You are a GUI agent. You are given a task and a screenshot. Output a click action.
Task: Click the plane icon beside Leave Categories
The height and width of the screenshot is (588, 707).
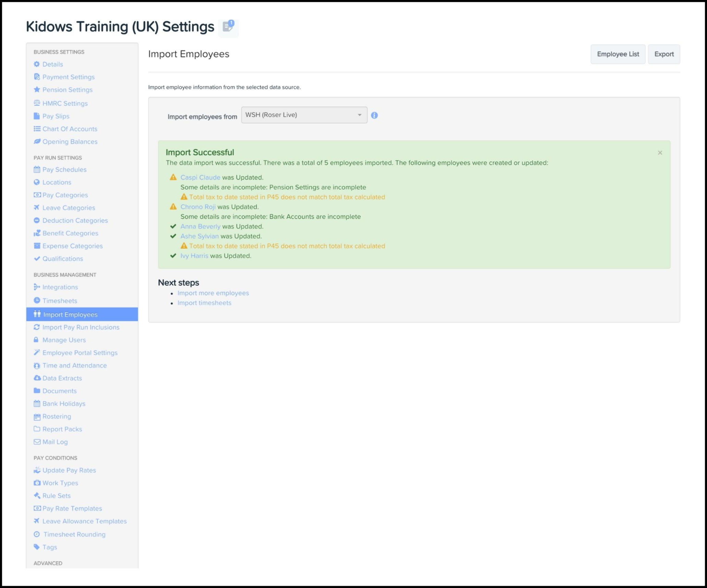point(37,208)
